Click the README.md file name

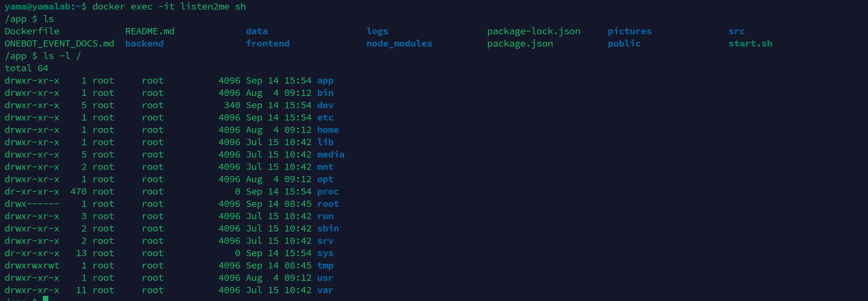point(150,31)
